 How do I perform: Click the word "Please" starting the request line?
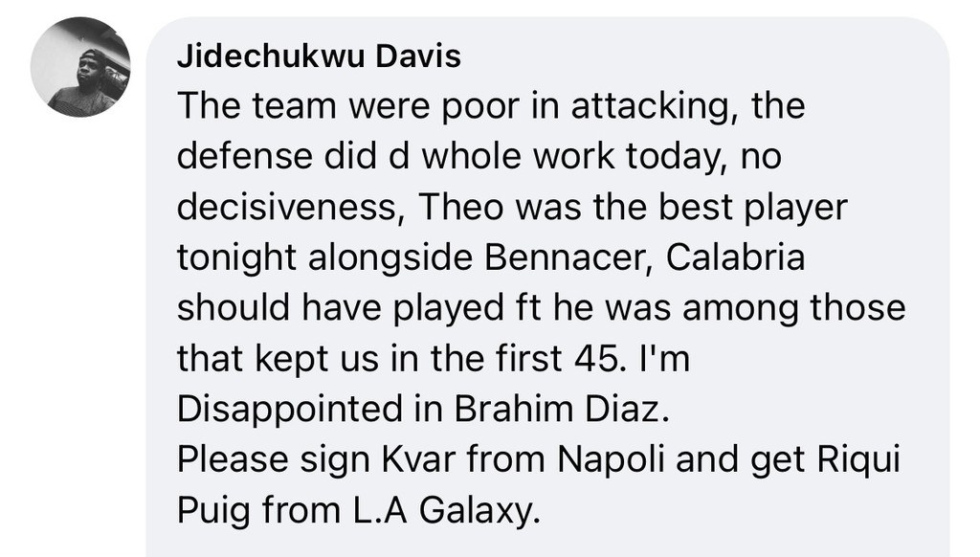234,459
